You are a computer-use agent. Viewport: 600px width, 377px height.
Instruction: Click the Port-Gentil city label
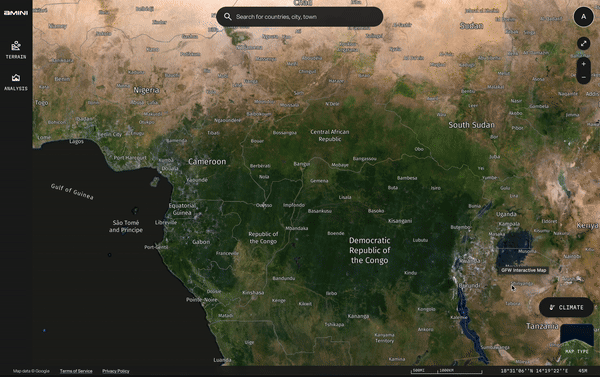point(156,247)
